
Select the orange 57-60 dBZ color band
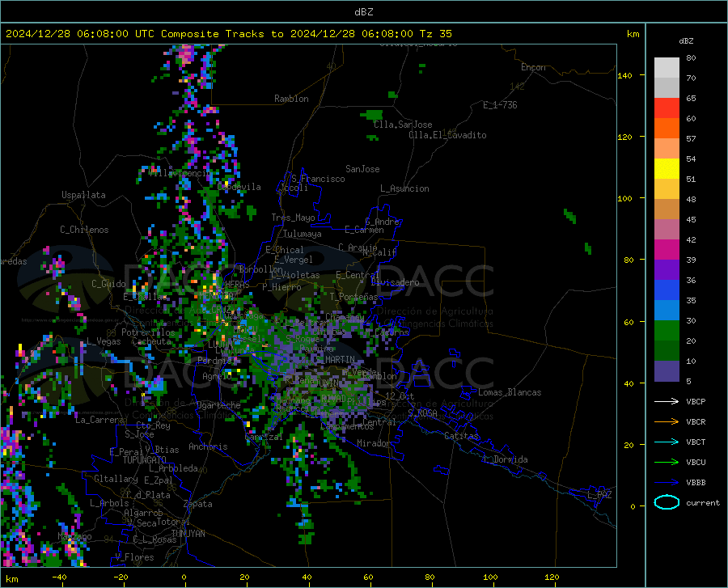coord(667,129)
